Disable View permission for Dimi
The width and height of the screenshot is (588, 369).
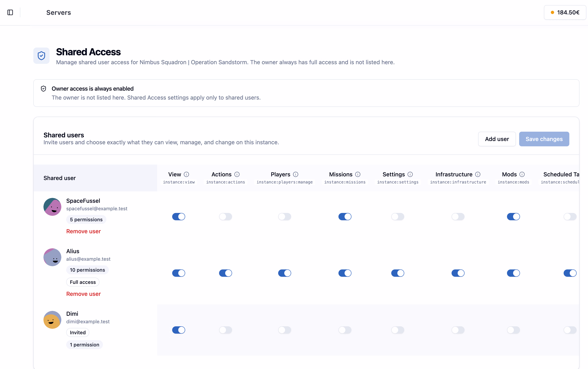pos(179,330)
